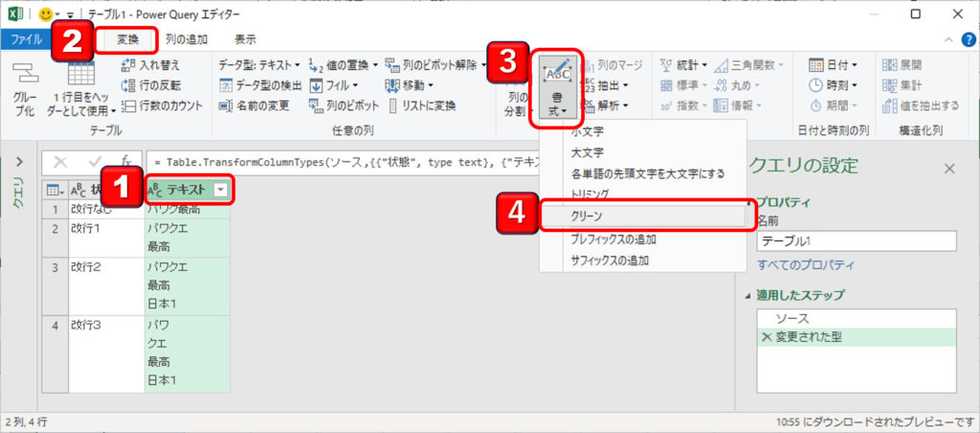Open Replace Values (値の置換) dropdown
Screen dimensions: 980x433
(x=344, y=65)
